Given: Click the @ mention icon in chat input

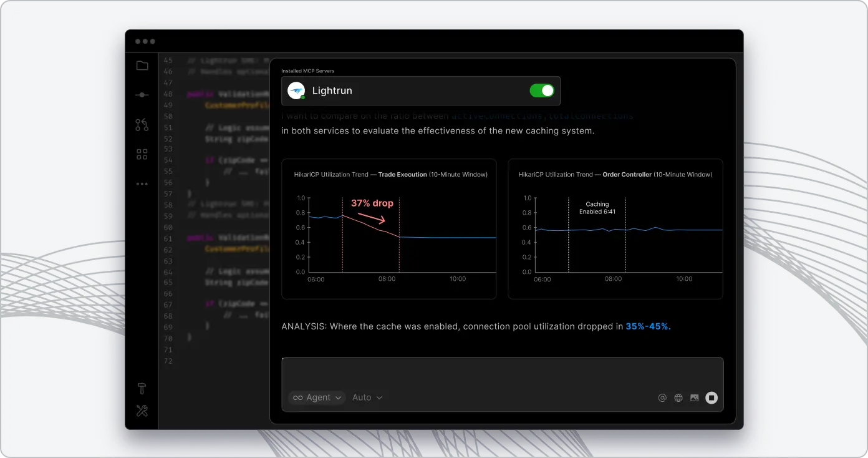Looking at the screenshot, I should (662, 397).
